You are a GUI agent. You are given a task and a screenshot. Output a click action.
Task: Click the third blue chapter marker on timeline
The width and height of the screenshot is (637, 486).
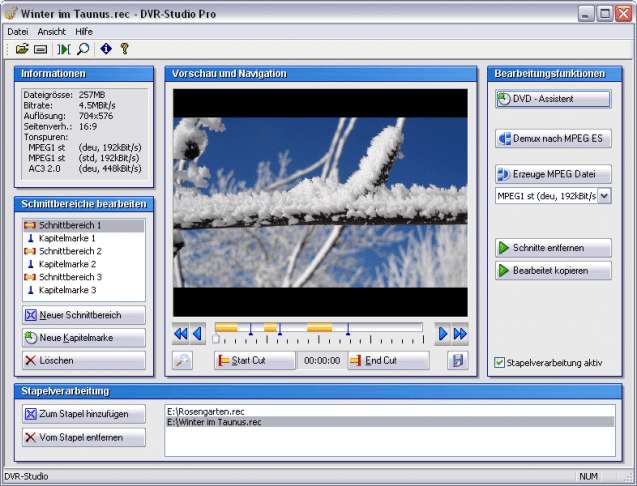coord(348,330)
